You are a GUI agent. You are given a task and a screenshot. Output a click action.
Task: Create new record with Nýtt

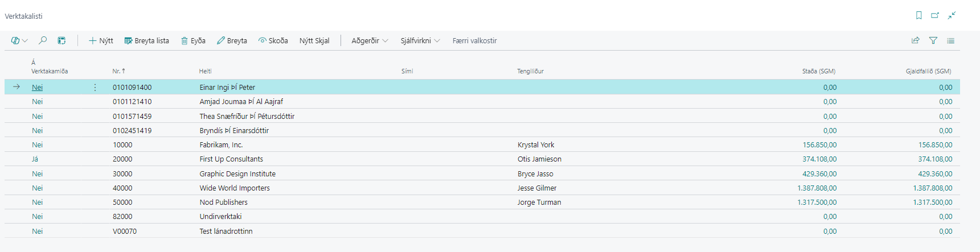click(101, 40)
